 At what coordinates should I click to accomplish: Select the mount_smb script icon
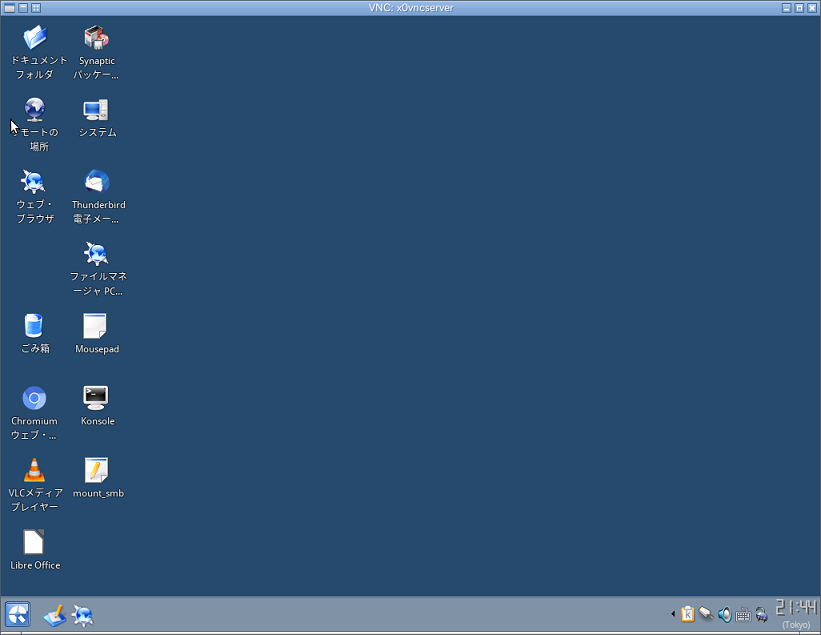click(96, 470)
